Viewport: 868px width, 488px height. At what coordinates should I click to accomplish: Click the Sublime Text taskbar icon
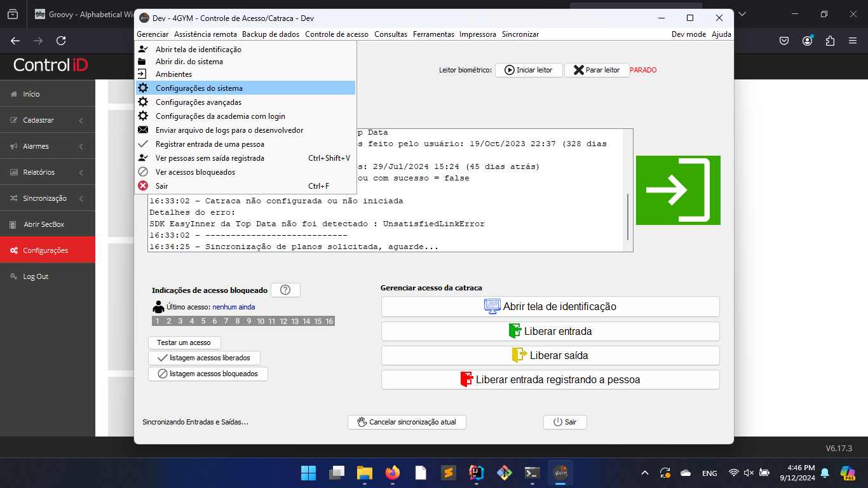tap(448, 473)
